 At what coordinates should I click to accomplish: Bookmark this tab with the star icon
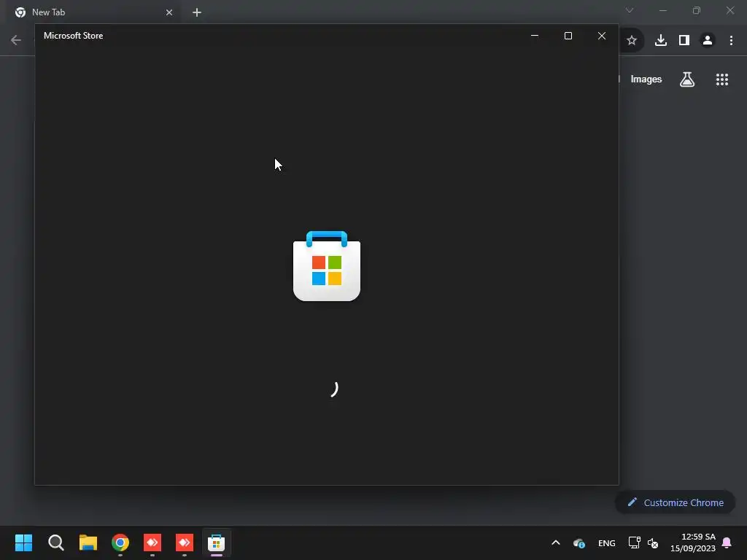click(x=632, y=41)
